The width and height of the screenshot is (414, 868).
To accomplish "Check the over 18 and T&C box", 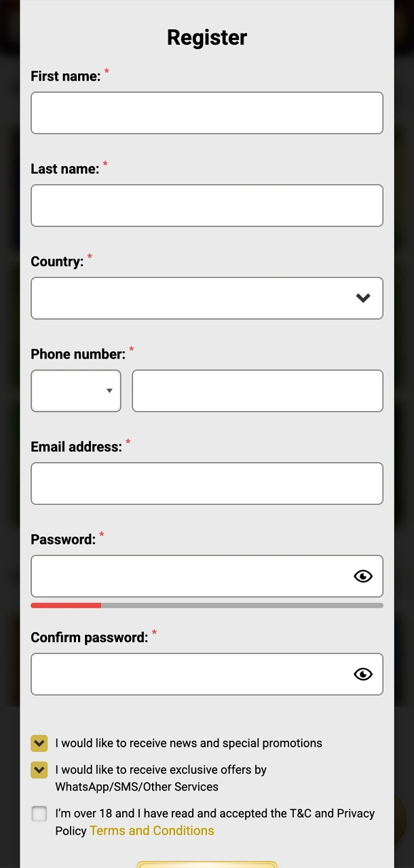I will (39, 814).
